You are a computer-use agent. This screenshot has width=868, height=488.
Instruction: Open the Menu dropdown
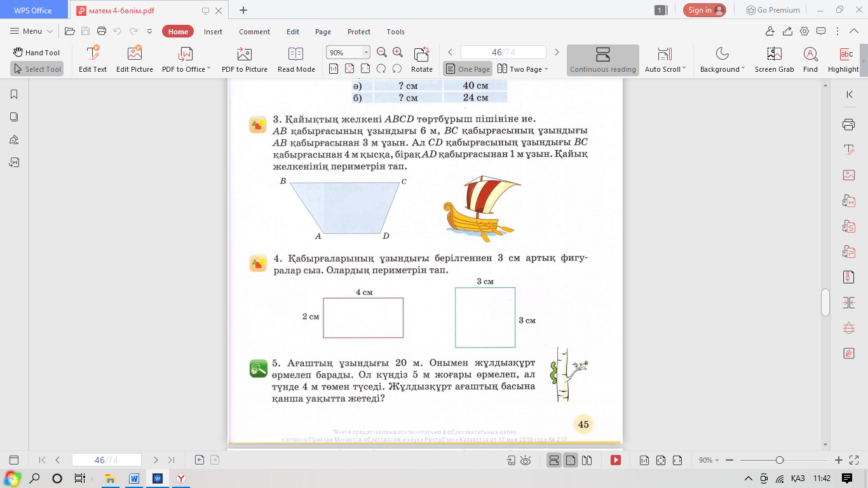point(31,31)
